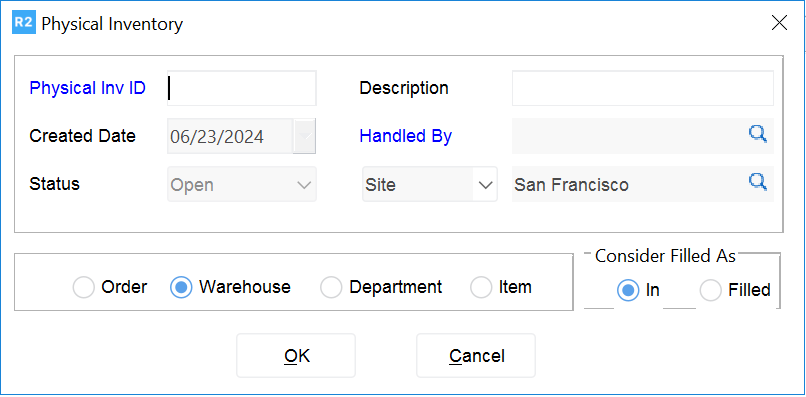Click the R2 application icon in title bar
Viewport: 806px width, 397px height.
tap(24, 24)
